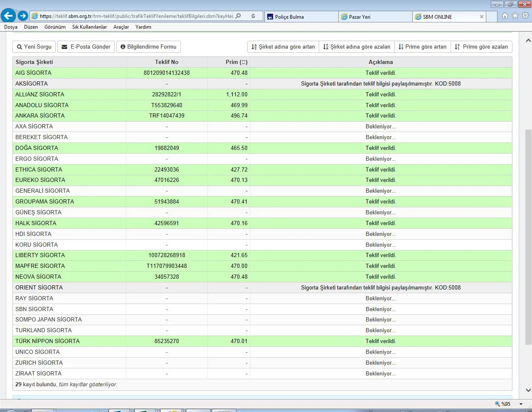Click the address bar search magnifier icon
The width and height of the screenshot is (532, 412).
[238, 16]
